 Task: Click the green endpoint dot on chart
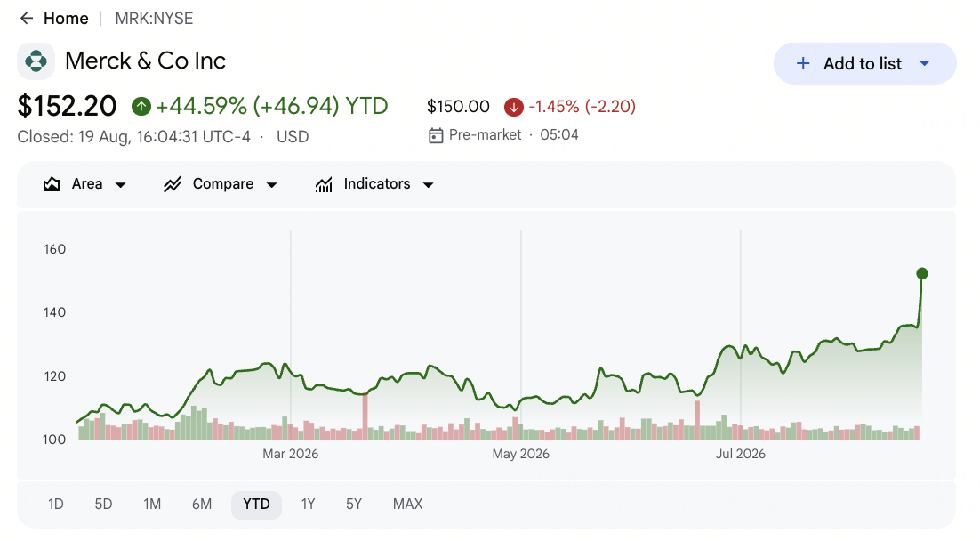[922, 273]
